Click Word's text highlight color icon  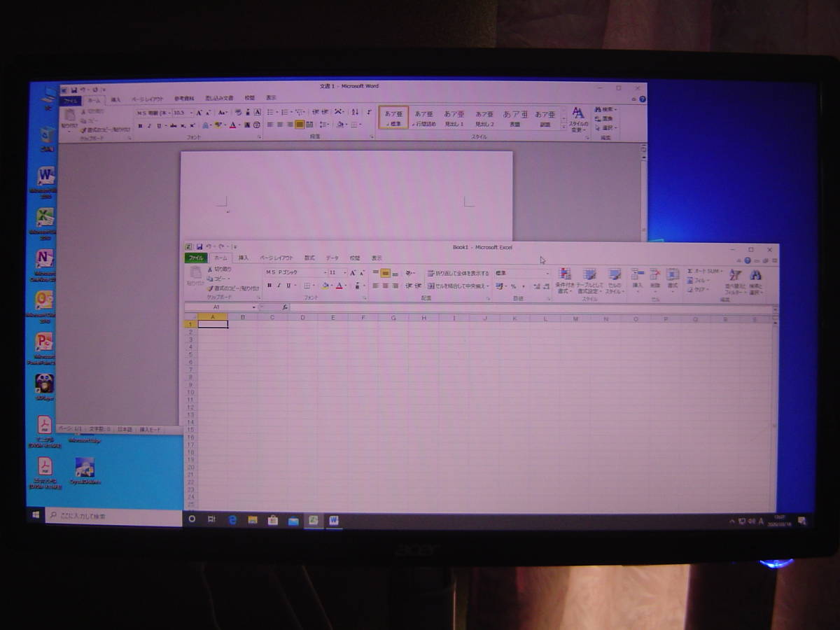click(217, 125)
